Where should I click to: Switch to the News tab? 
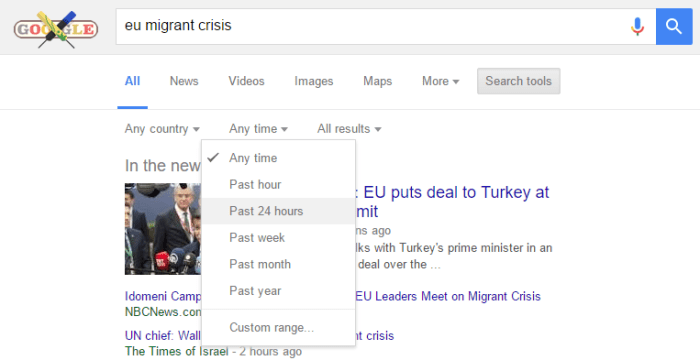184,81
